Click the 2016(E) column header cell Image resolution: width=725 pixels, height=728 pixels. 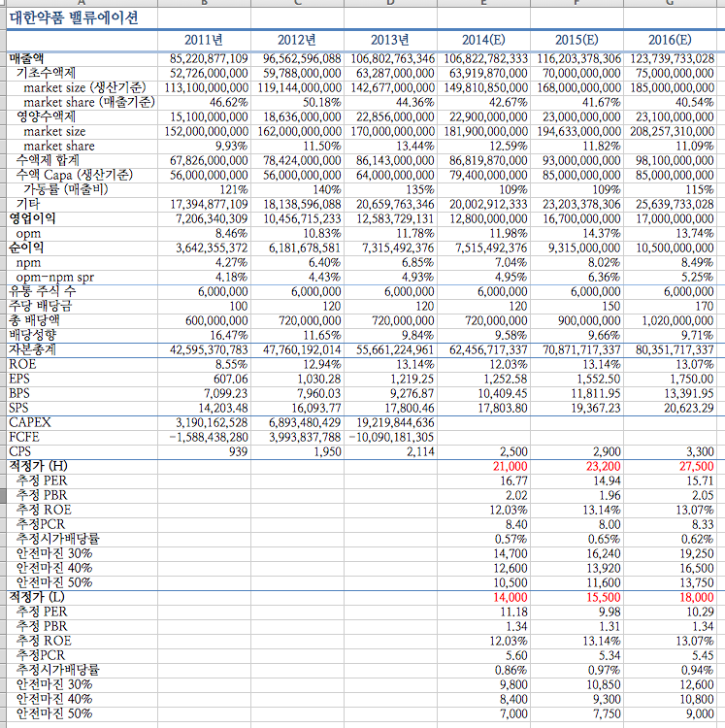670,40
